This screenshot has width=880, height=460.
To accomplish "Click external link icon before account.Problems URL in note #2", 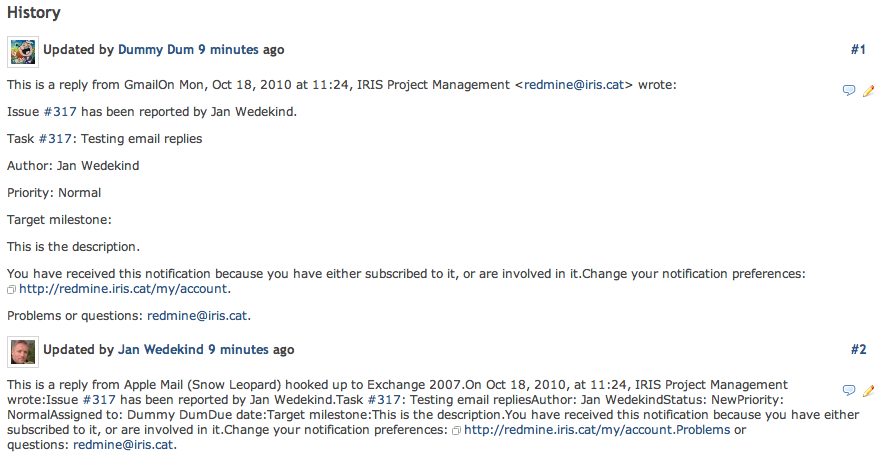I will point(456,431).
